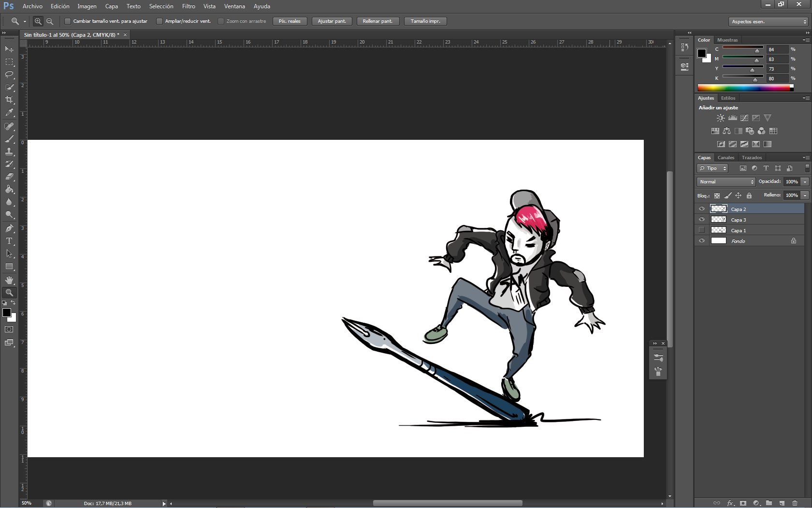Open the Normal blend mode dropdown
Image resolution: width=812 pixels, height=508 pixels.
tap(725, 182)
